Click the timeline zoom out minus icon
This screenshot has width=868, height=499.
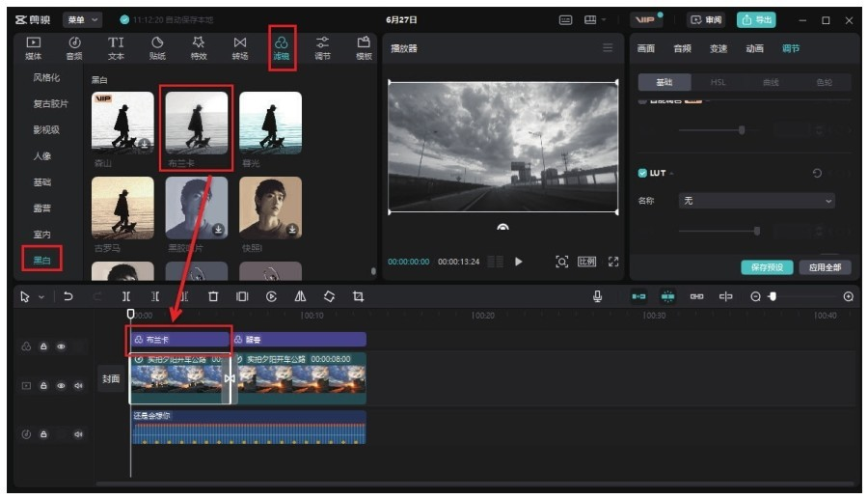(x=755, y=297)
